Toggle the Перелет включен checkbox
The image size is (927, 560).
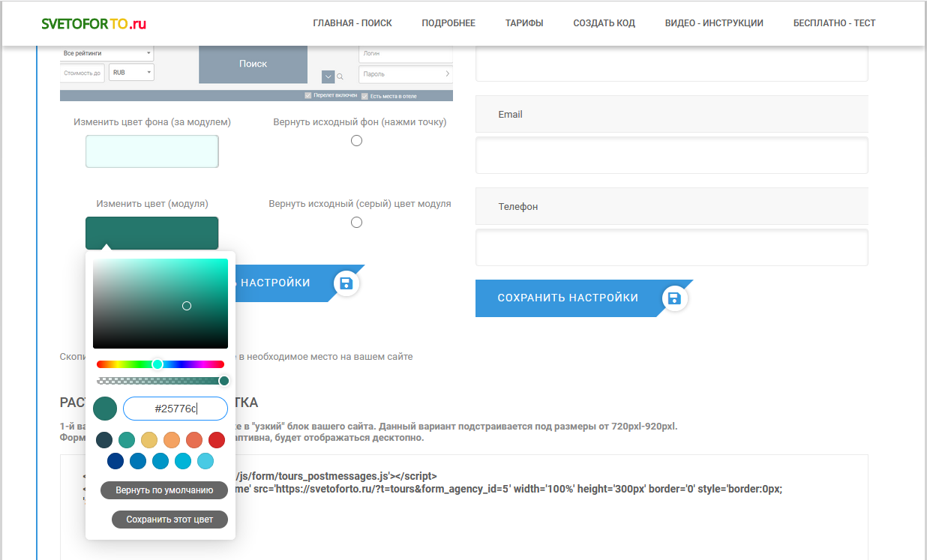pyautogui.click(x=308, y=96)
